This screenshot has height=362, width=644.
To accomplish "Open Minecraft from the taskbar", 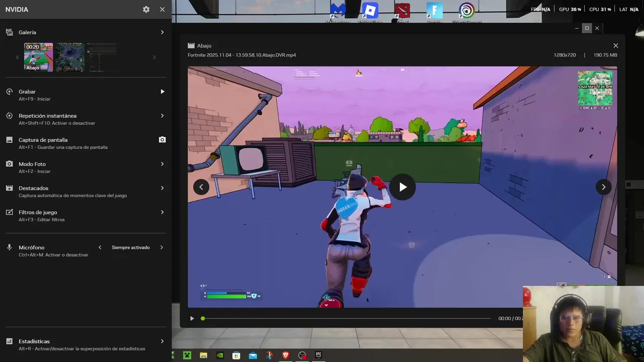I will 187,355.
